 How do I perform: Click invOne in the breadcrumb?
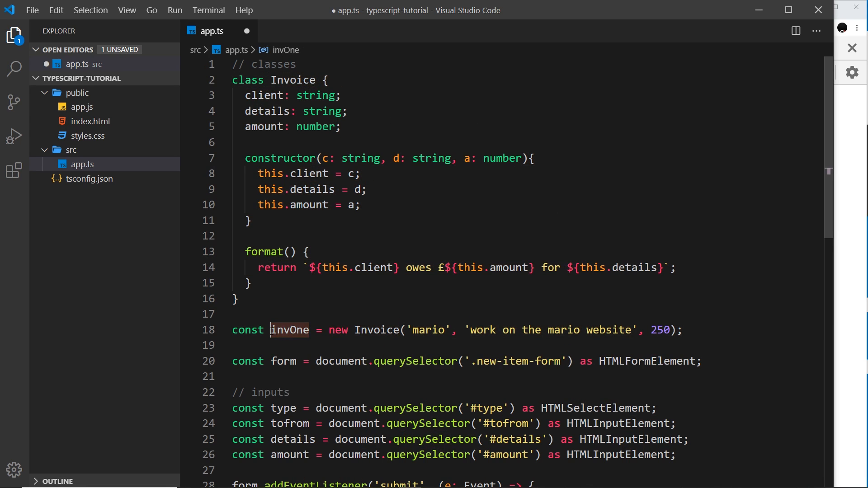286,50
